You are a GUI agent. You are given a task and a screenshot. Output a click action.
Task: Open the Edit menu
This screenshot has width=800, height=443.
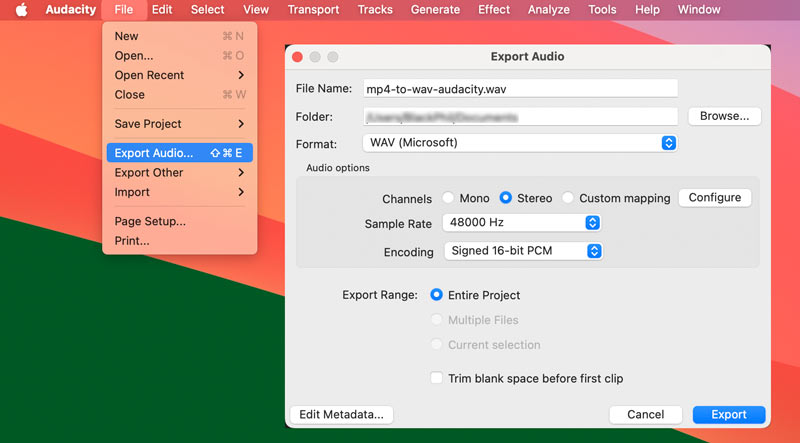162,10
